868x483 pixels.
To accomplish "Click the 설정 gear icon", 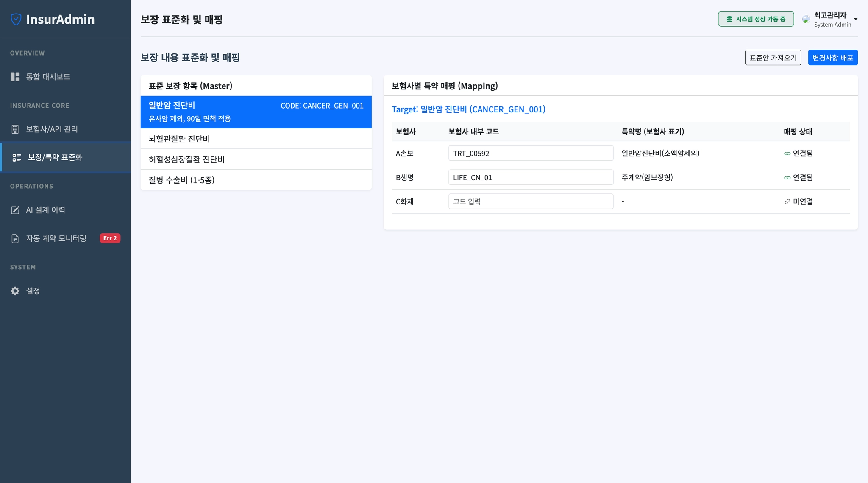I will [x=15, y=291].
